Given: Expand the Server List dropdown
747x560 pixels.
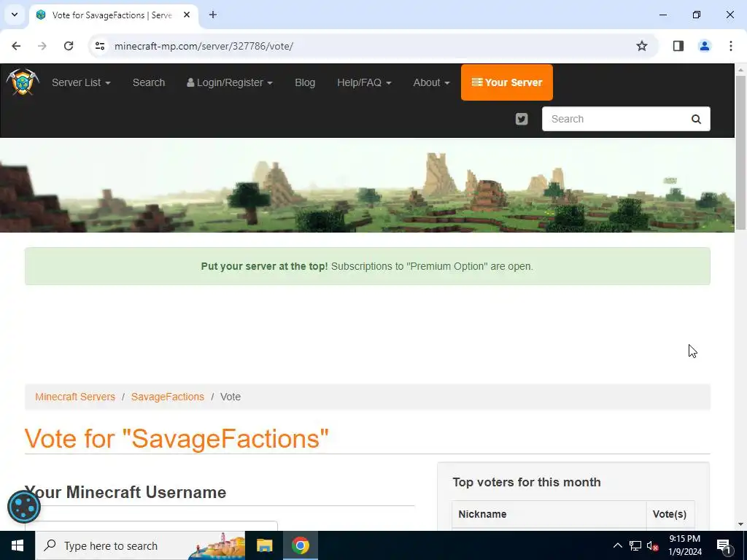Looking at the screenshot, I should coord(81,82).
